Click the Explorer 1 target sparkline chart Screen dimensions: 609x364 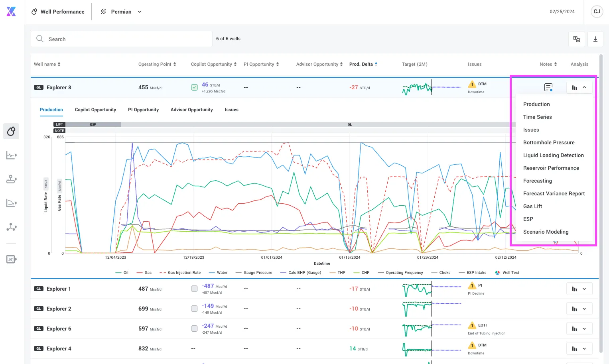pos(432,289)
